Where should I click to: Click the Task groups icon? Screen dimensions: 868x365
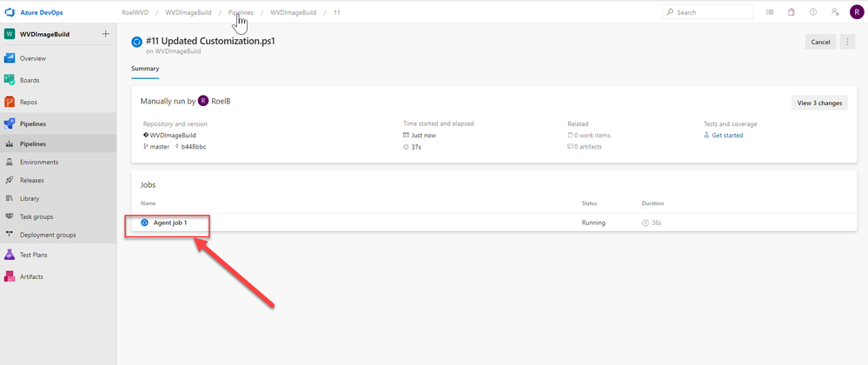pyautogui.click(x=10, y=216)
